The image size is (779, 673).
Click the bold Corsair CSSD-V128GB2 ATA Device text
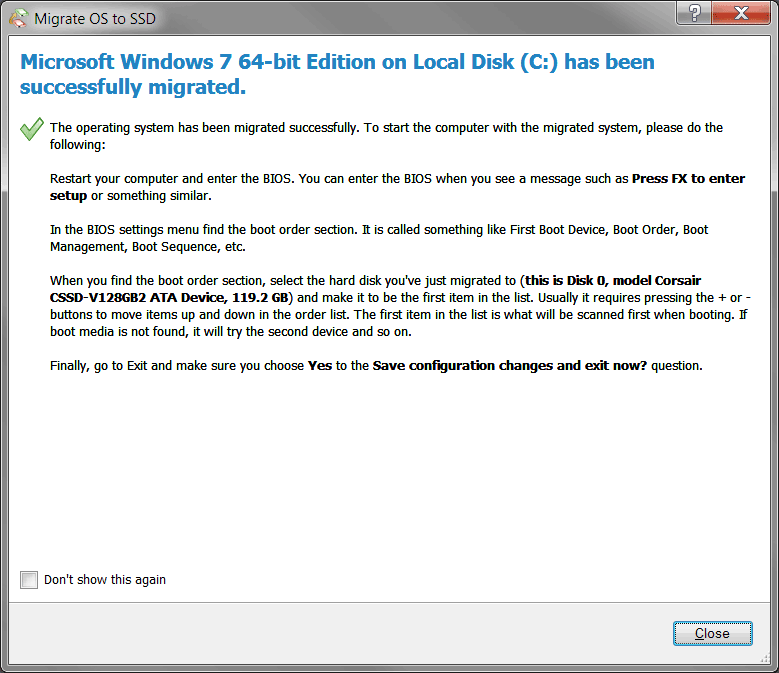coord(375,289)
